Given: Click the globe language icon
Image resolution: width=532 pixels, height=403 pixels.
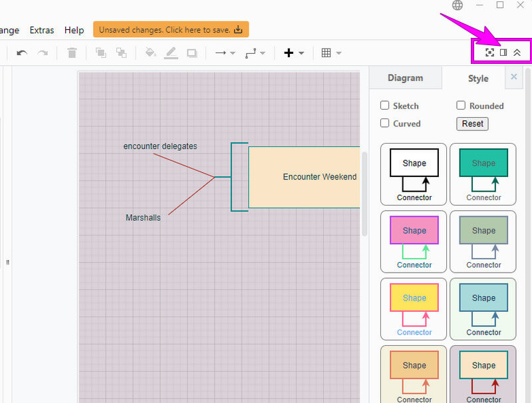Looking at the screenshot, I should point(458,5).
